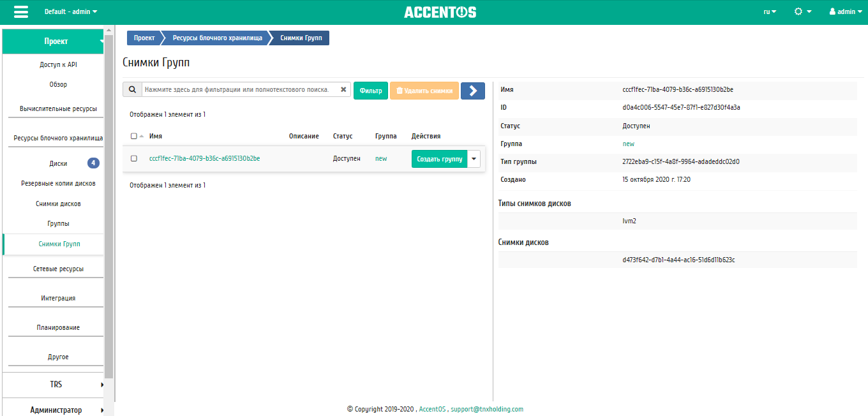Check the cccf1fec snapshot row checkbox
This screenshot has height=416, width=868.
[134, 158]
